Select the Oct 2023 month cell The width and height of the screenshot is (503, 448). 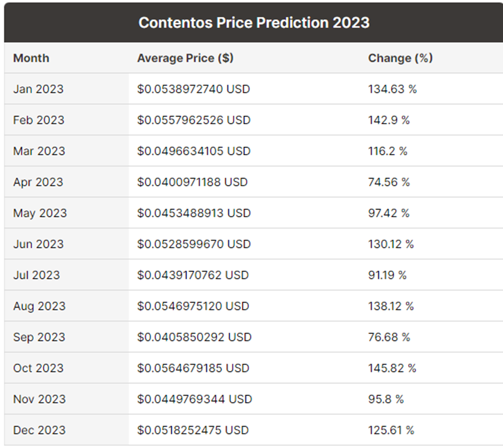38,368
